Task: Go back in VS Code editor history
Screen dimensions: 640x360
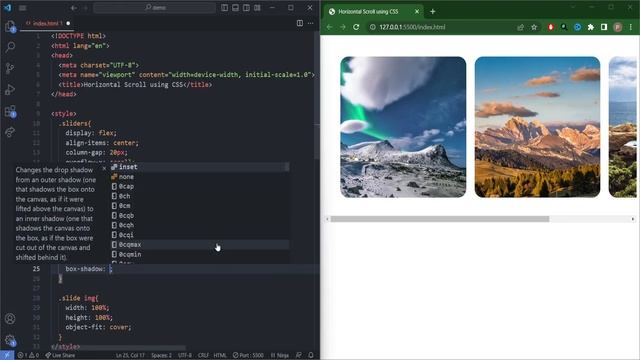Action: point(73,8)
